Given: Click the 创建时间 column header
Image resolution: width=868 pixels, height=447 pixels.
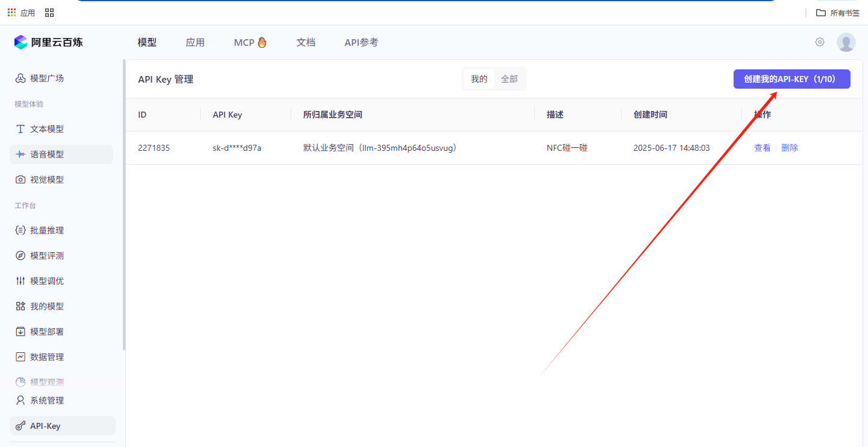Looking at the screenshot, I should click(x=650, y=115).
